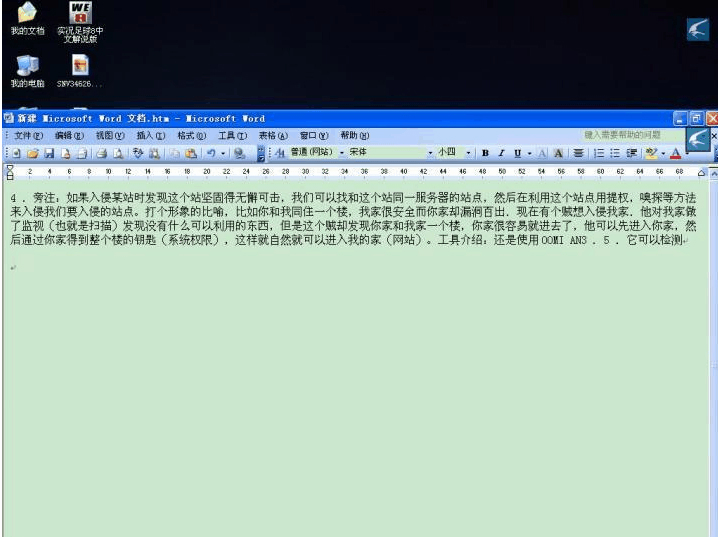This screenshot has width=718, height=537.
Task: Expand the underline style dropdown arrow
Action: [529, 153]
